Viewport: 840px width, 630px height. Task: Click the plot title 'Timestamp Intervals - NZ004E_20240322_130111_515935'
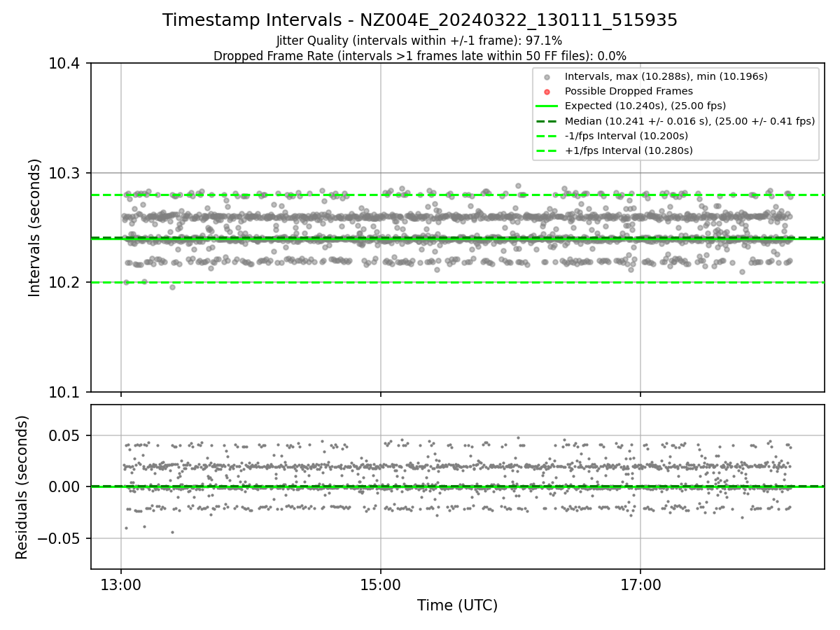(420, 20)
